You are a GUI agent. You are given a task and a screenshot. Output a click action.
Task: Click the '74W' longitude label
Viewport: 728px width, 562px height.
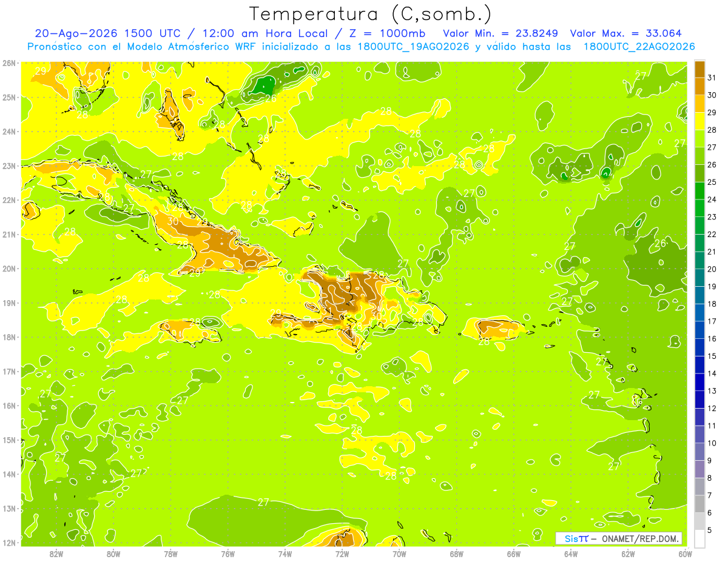coord(285,554)
